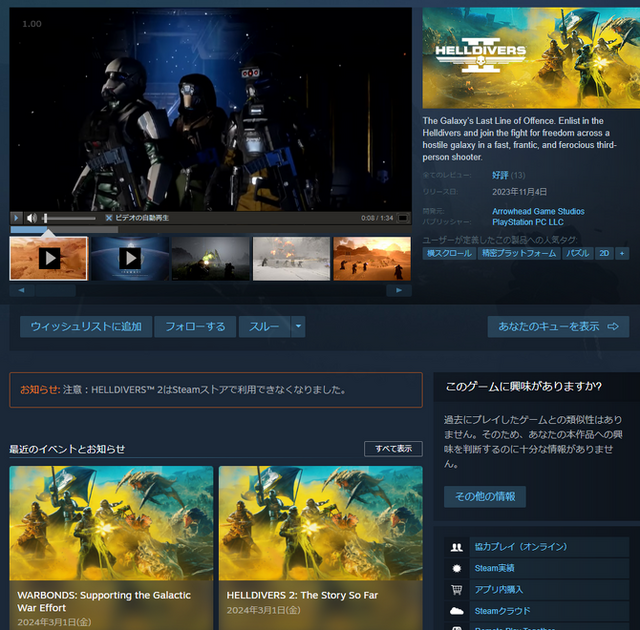Click ウィッシュリストに追加 button

click(86, 326)
